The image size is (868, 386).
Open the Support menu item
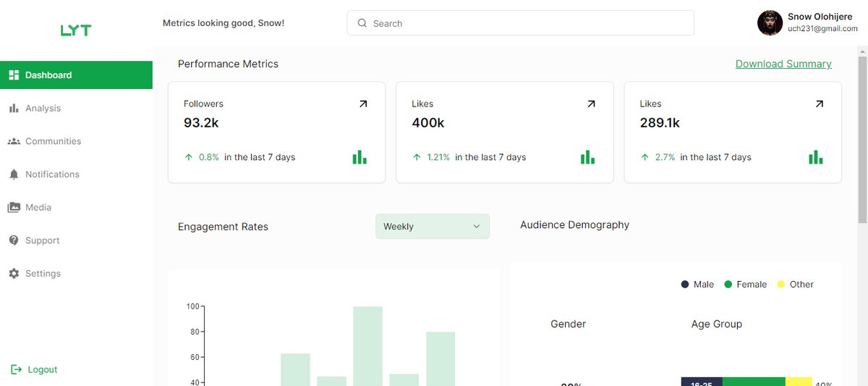(x=76, y=240)
